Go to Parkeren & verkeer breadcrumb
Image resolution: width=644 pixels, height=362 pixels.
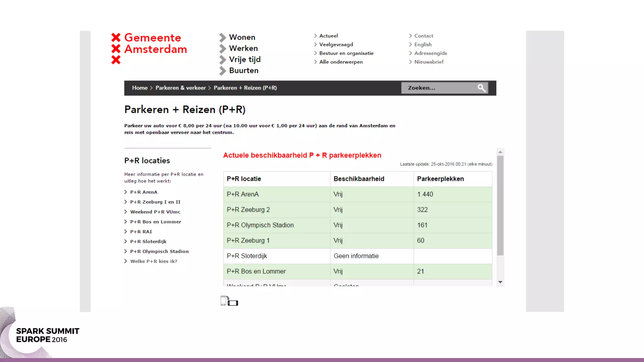click(180, 88)
